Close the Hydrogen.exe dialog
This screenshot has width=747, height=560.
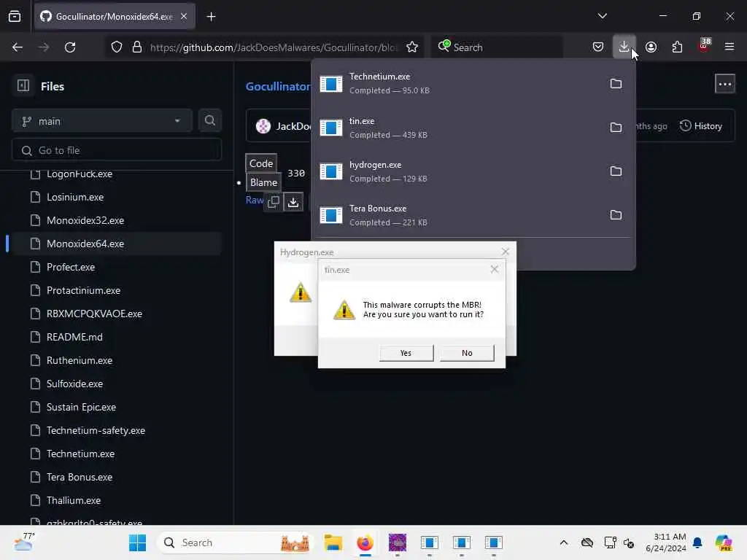coord(506,252)
